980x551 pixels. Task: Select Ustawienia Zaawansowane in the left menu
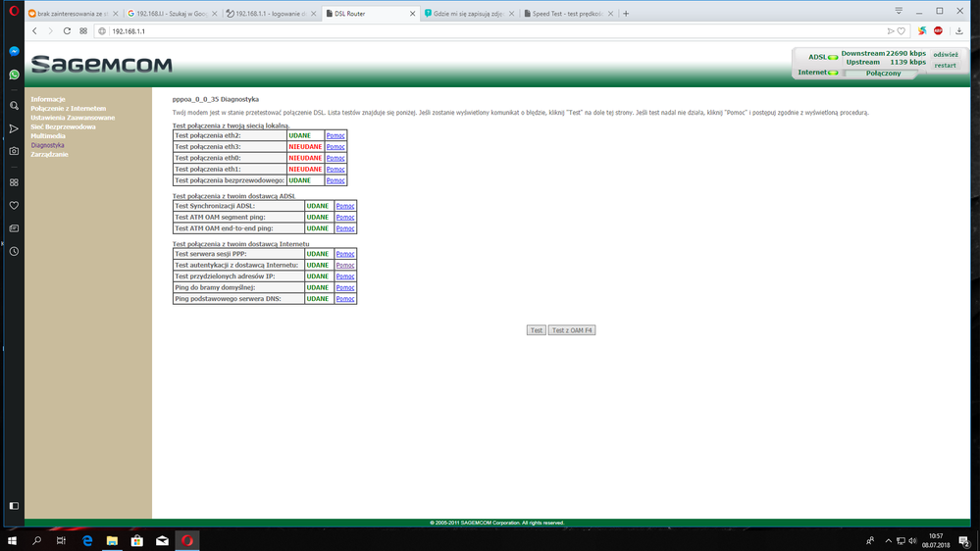tap(72, 118)
